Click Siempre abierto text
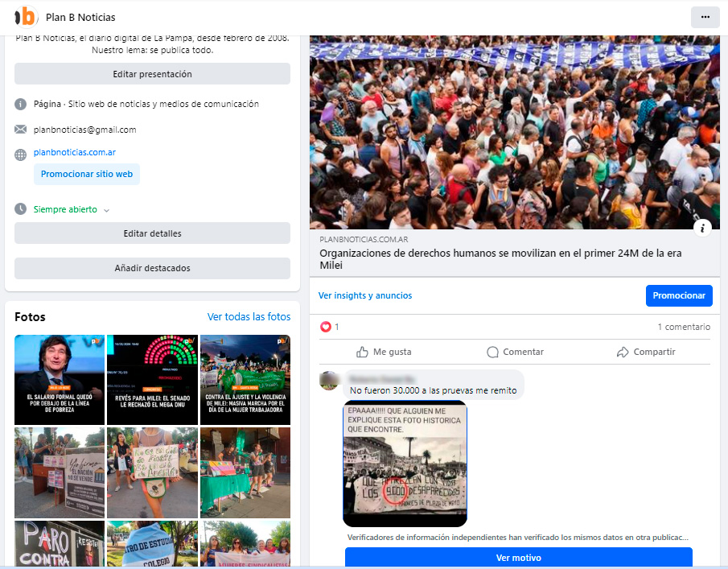728x569 pixels. [65, 209]
